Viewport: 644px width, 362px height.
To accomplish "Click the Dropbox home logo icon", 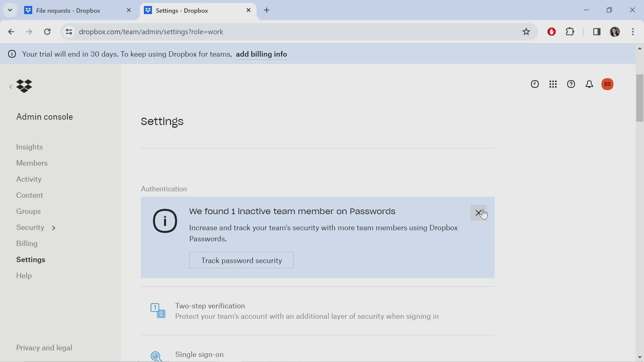I will point(24,85).
